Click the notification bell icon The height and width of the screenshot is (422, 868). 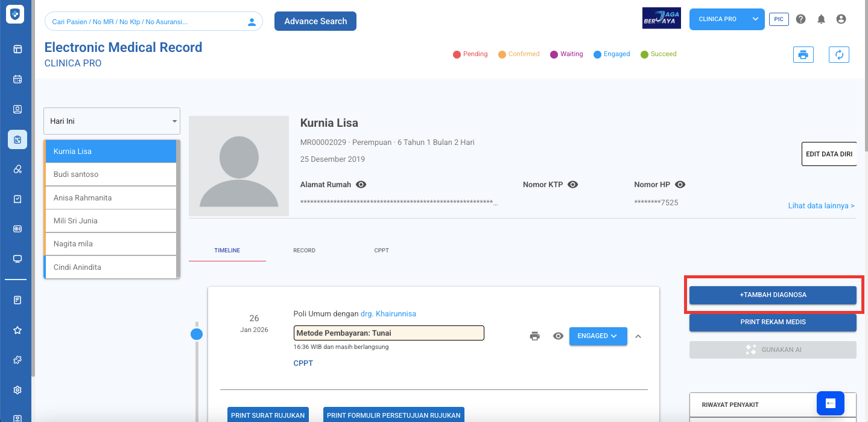pos(821,19)
